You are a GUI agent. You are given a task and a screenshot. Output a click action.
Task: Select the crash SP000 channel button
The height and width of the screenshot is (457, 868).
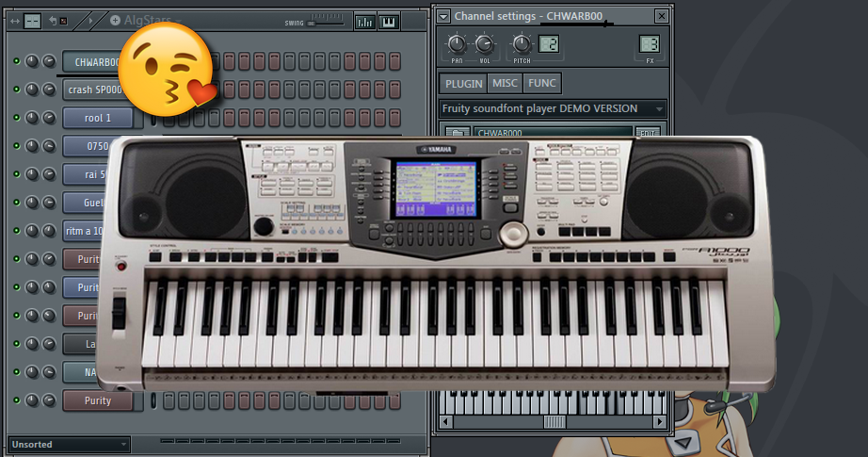tap(92, 90)
